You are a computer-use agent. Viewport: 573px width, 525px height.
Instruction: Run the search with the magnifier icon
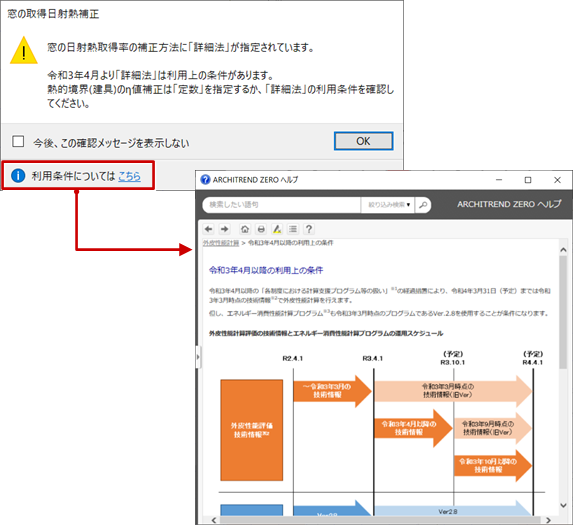(x=423, y=205)
